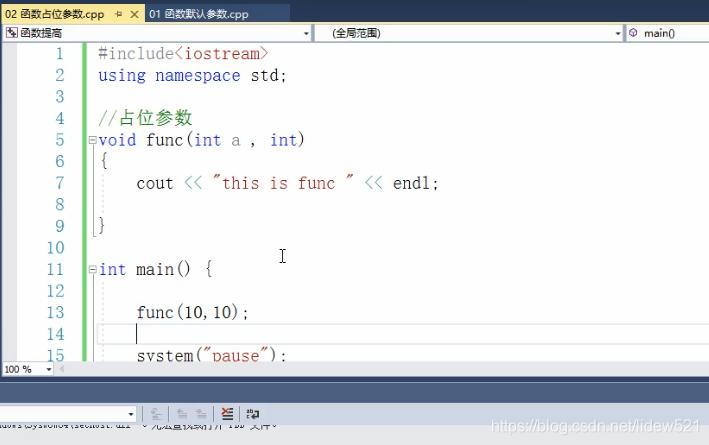Select the 02 函数占位参数.cpp tab
Viewport: 709px width, 445px height.
54,14
